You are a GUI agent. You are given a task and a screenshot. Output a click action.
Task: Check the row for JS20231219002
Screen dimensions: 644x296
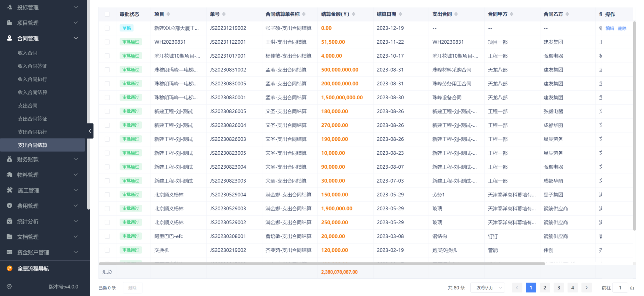tap(107, 28)
